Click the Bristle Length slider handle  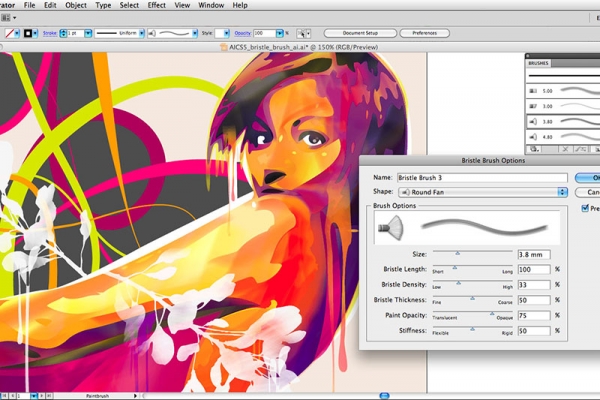pos(455,268)
